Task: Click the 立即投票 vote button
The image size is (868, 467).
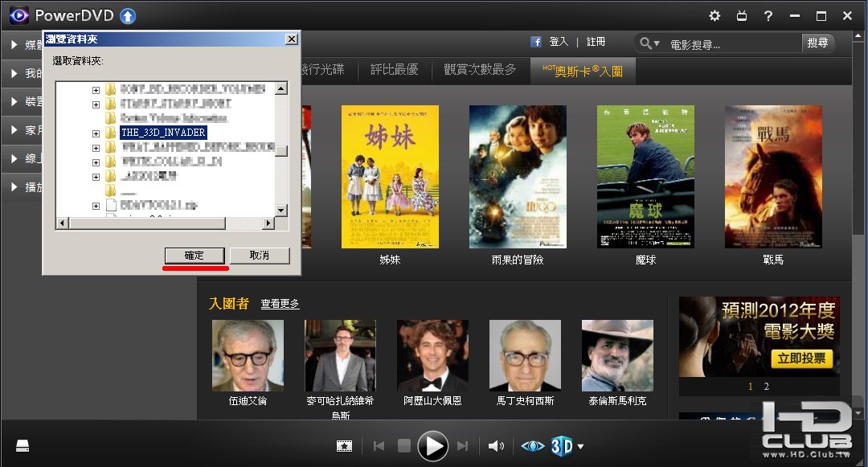Action: [801, 358]
